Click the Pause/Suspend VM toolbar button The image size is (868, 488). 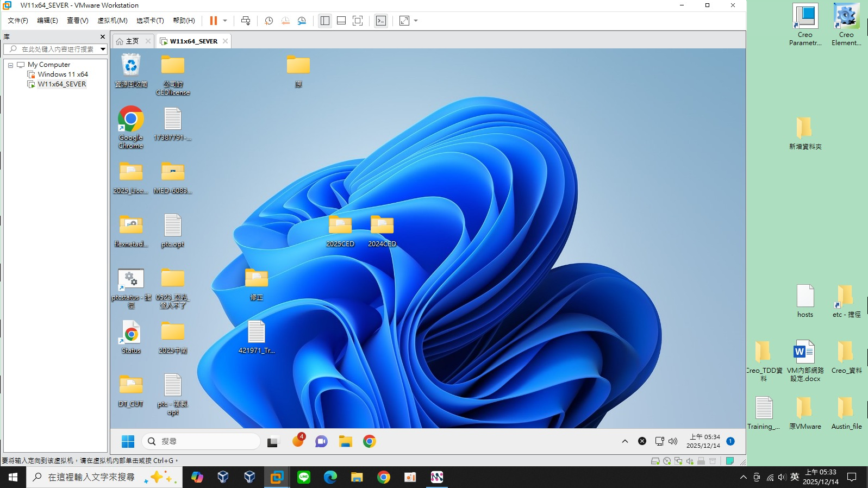pyautogui.click(x=213, y=21)
